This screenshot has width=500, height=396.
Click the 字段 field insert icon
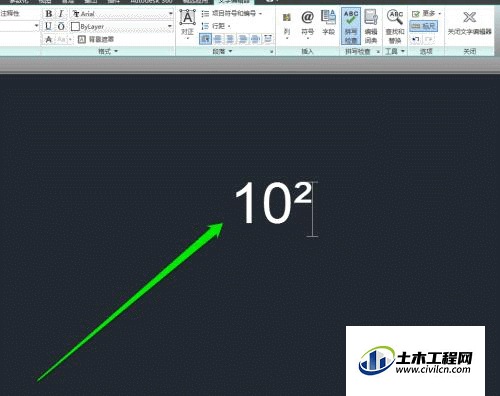pyautogui.click(x=328, y=23)
